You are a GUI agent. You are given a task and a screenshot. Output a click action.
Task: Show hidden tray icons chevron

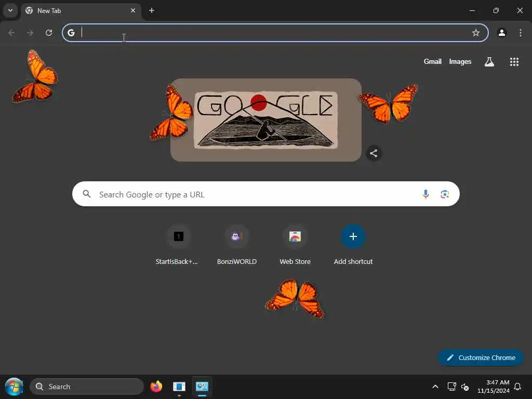point(435,387)
